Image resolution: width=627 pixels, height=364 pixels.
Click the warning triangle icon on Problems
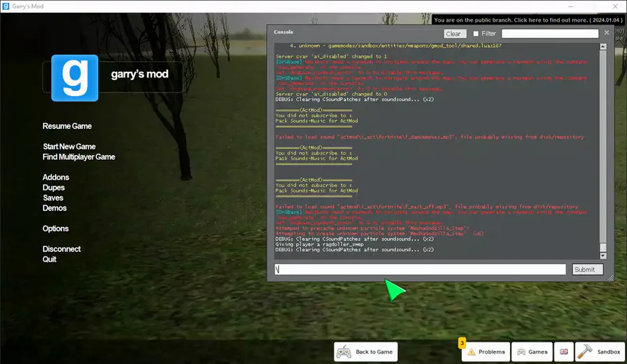tap(472, 352)
